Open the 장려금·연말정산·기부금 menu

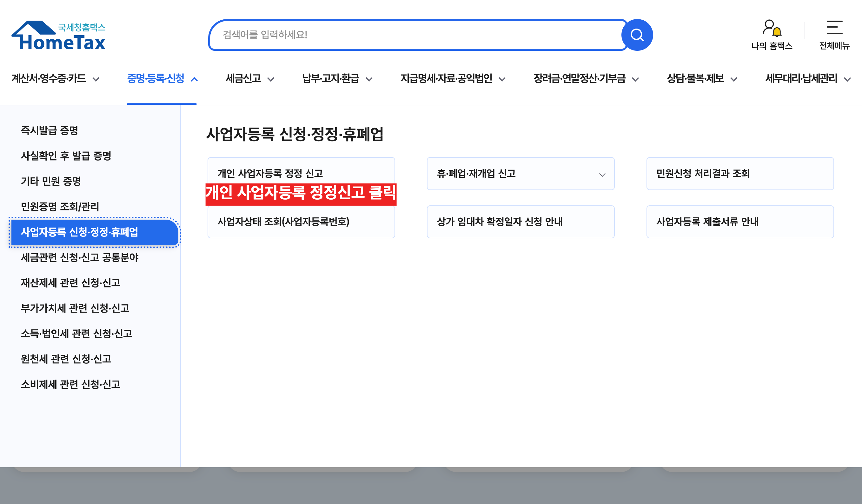click(x=580, y=79)
